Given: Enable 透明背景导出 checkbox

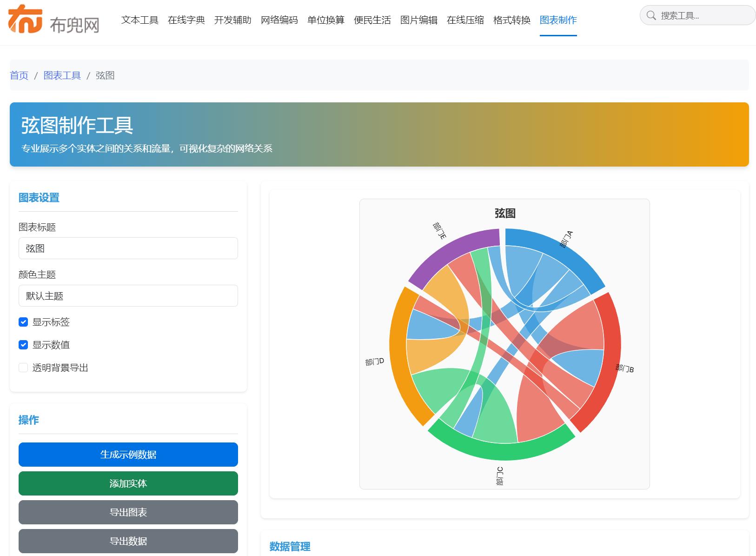Looking at the screenshot, I should (x=23, y=367).
